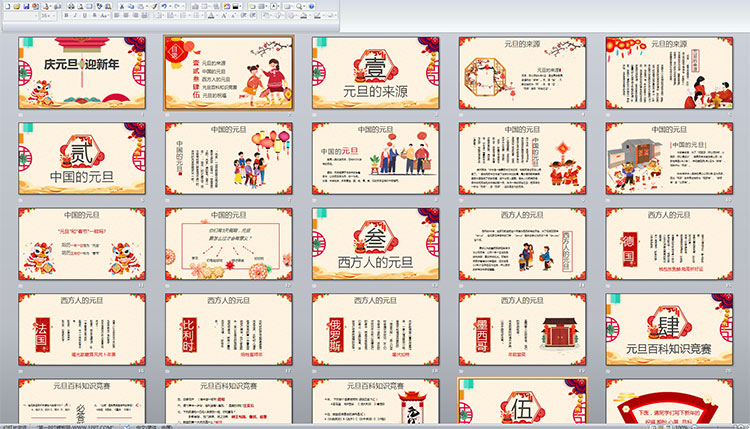The width and height of the screenshot is (750, 429).
Task: Expand the Zoom magnifier dropdown arrow
Action: tap(304, 7)
